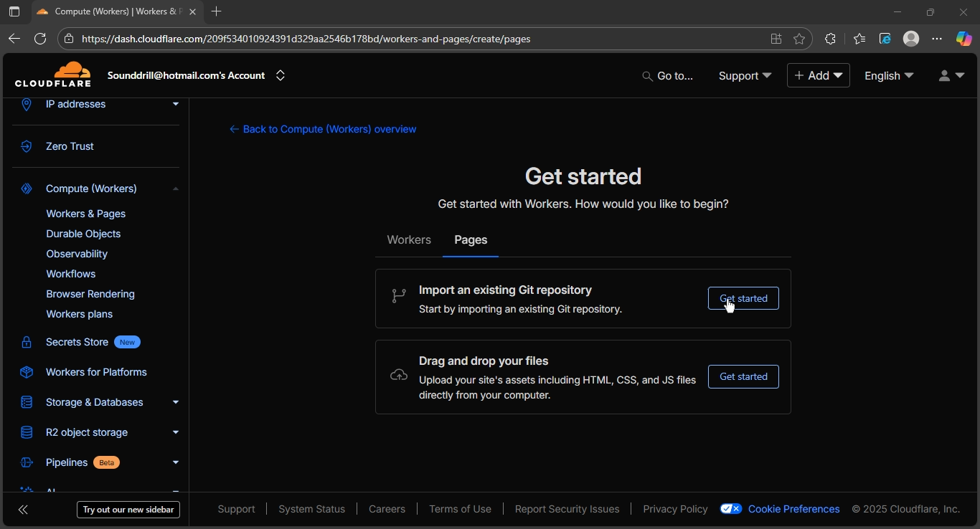Open the English language dropdown
The height and width of the screenshot is (529, 980).
pos(889,76)
